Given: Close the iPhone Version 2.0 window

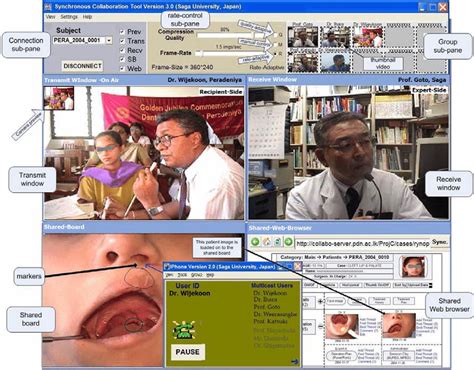Looking at the screenshot, I should click(x=297, y=266).
